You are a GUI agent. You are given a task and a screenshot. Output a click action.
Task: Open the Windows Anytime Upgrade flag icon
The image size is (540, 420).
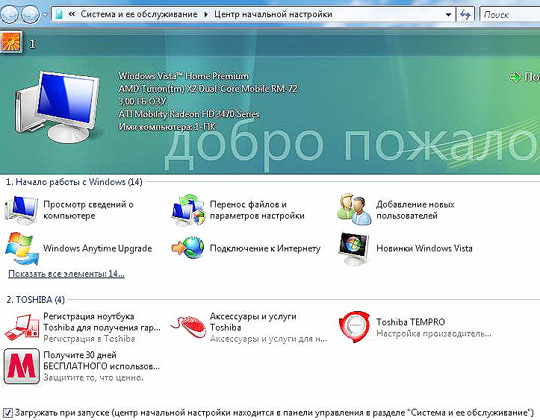pyautogui.click(x=22, y=249)
